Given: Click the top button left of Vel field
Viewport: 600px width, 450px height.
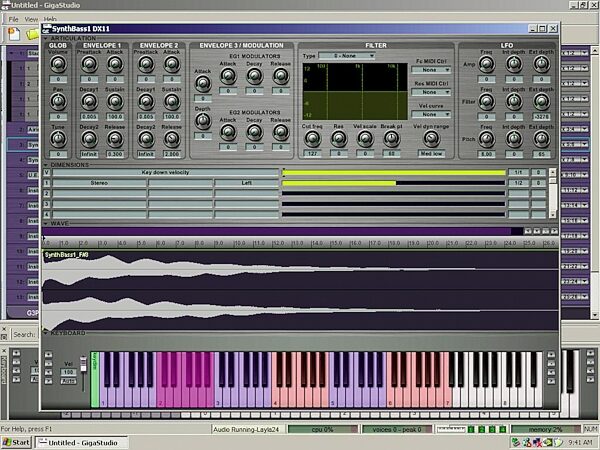Looking at the screenshot, I should (48, 354).
